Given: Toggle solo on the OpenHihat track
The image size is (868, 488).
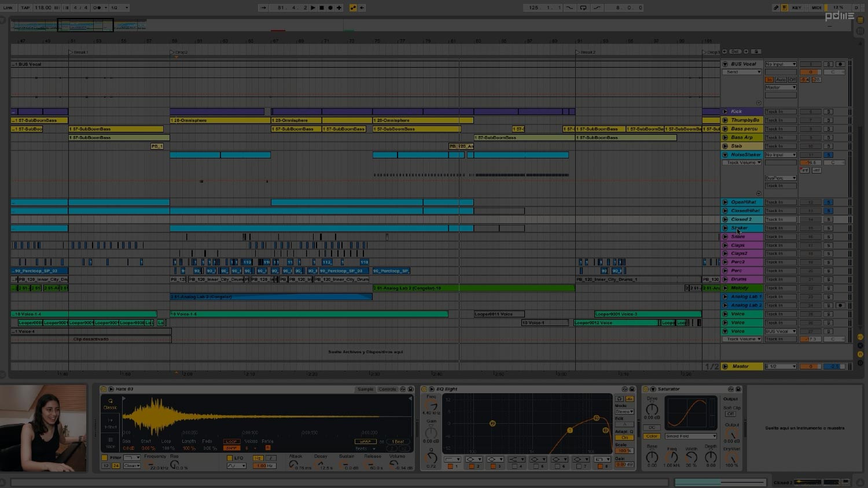Looking at the screenshot, I should click(x=829, y=202).
